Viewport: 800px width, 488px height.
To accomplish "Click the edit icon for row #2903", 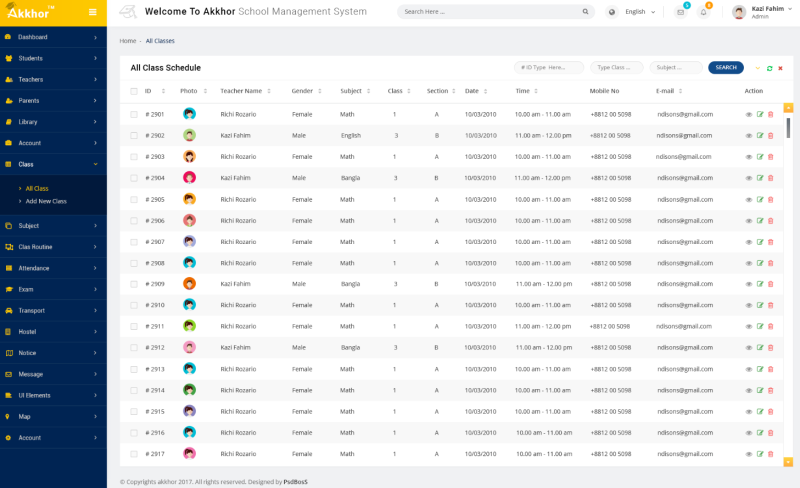I will point(760,157).
